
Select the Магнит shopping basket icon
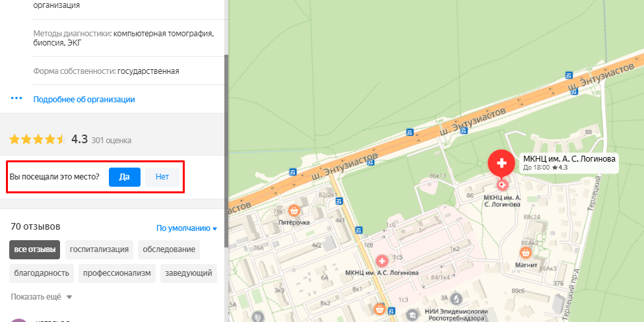click(x=525, y=252)
